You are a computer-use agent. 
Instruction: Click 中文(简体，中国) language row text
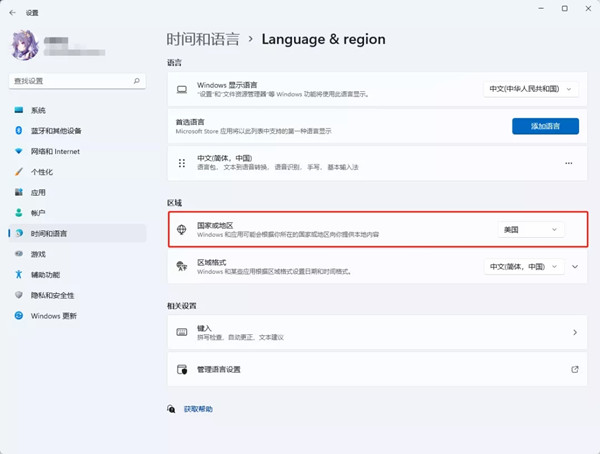[225, 158]
